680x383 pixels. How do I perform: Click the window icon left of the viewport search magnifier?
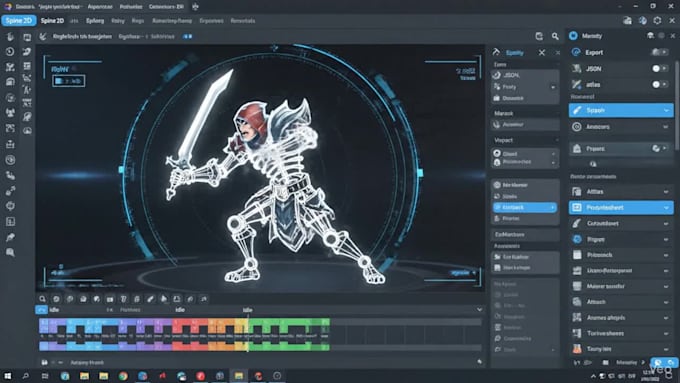(539, 36)
